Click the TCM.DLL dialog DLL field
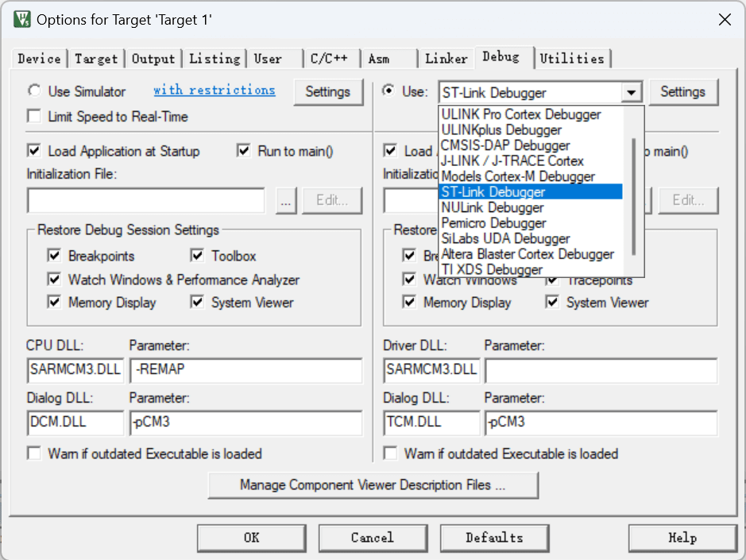This screenshot has width=746, height=560. tap(431, 423)
